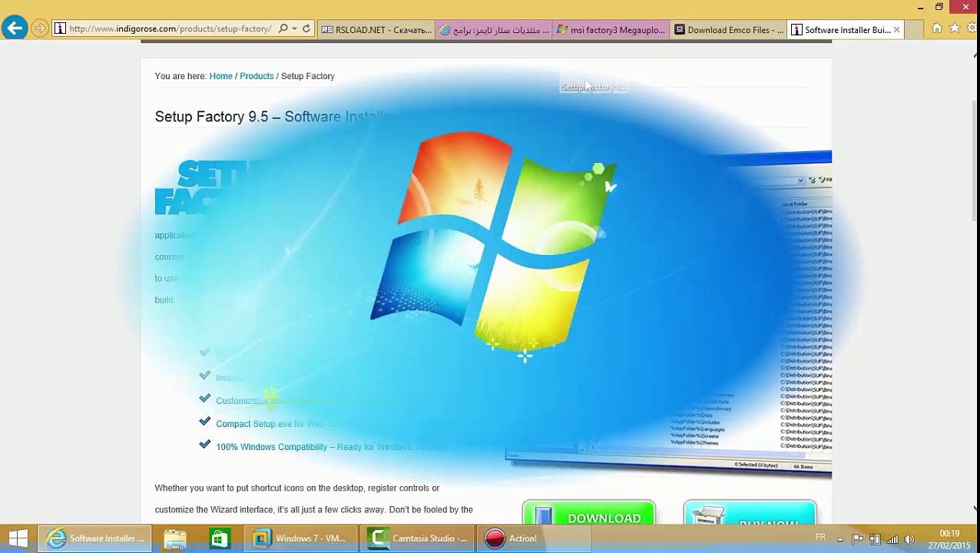Viewport: 980px width, 553px height.
Task: Click the site icon left of URL
Action: [x=60, y=29]
